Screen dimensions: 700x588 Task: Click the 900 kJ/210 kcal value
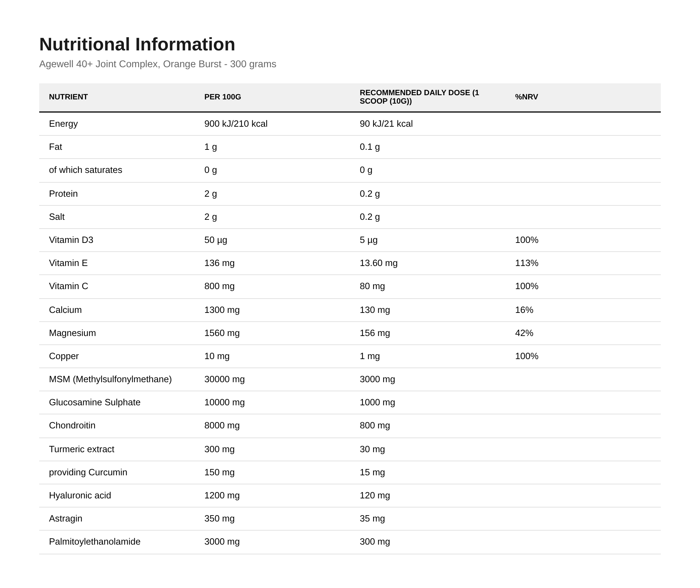coord(236,124)
